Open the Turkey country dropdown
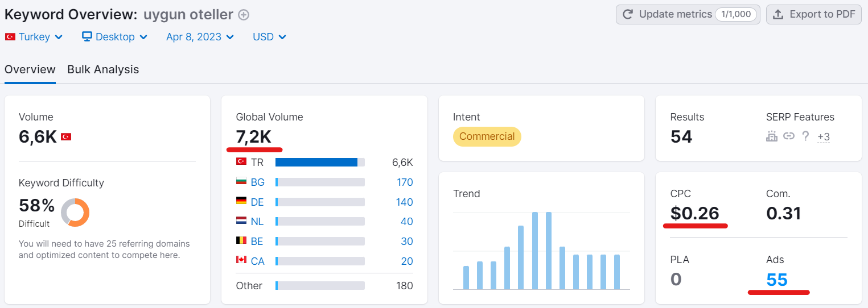Screen dimensions: 868x308 point(34,37)
